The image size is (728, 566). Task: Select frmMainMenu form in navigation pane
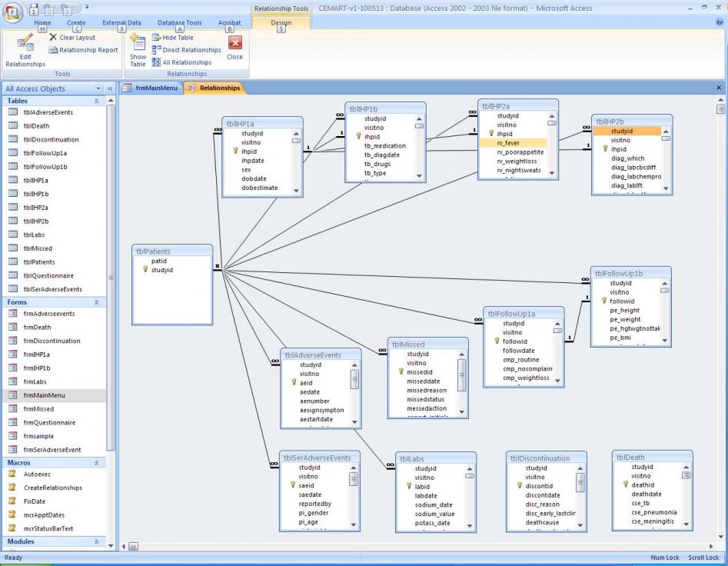tap(55, 395)
